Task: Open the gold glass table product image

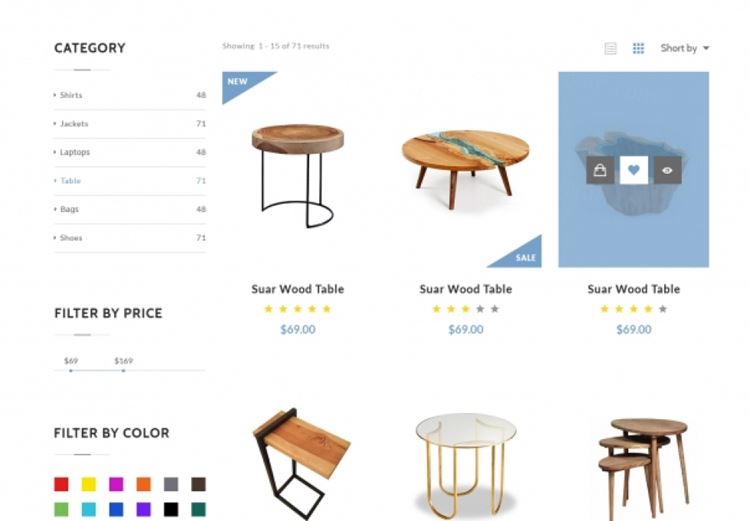Action: coord(465,460)
